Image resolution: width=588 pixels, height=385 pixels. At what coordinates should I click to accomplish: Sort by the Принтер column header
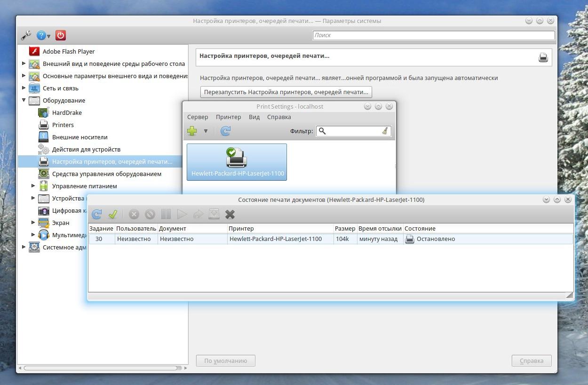click(280, 228)
